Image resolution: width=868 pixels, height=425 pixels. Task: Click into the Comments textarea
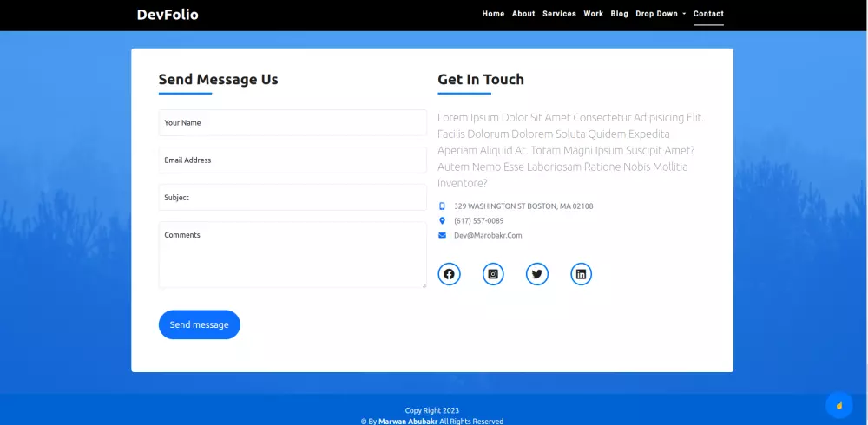point(293,255)
